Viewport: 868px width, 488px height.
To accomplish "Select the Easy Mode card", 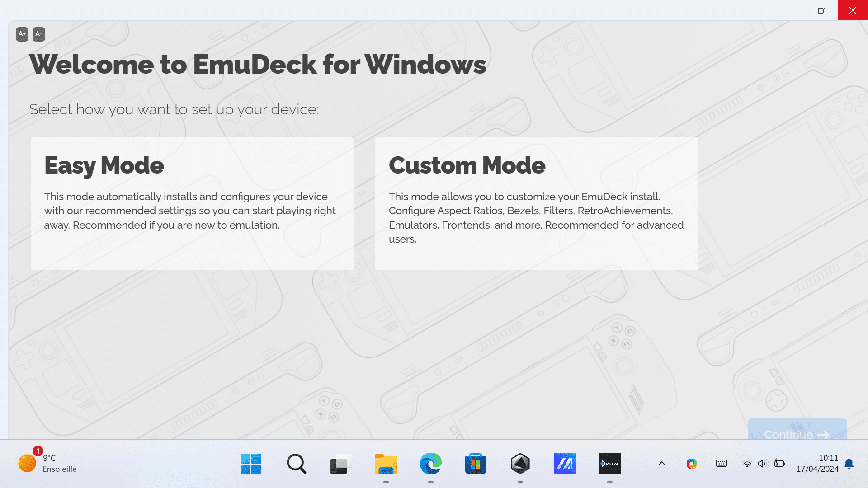I will click(192, 204).
